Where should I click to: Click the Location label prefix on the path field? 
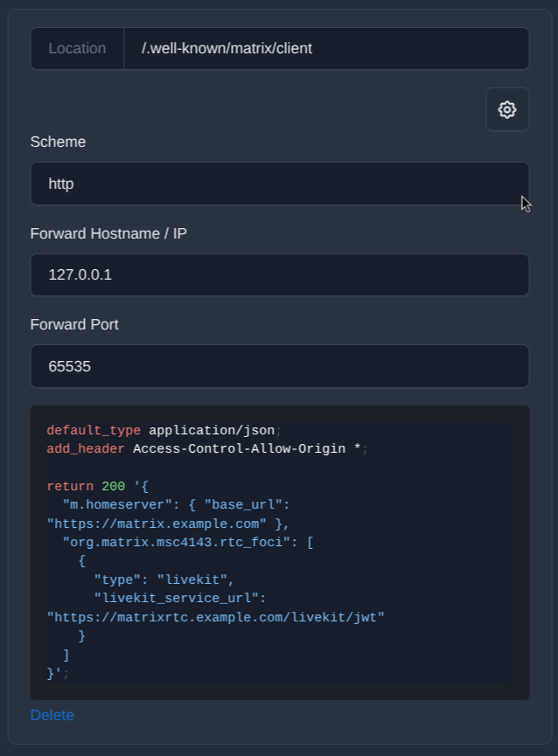[77, 48]
